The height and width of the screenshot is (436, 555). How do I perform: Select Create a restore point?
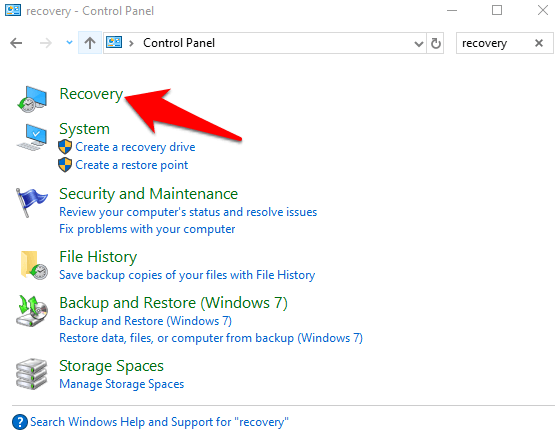coord(132,165)
